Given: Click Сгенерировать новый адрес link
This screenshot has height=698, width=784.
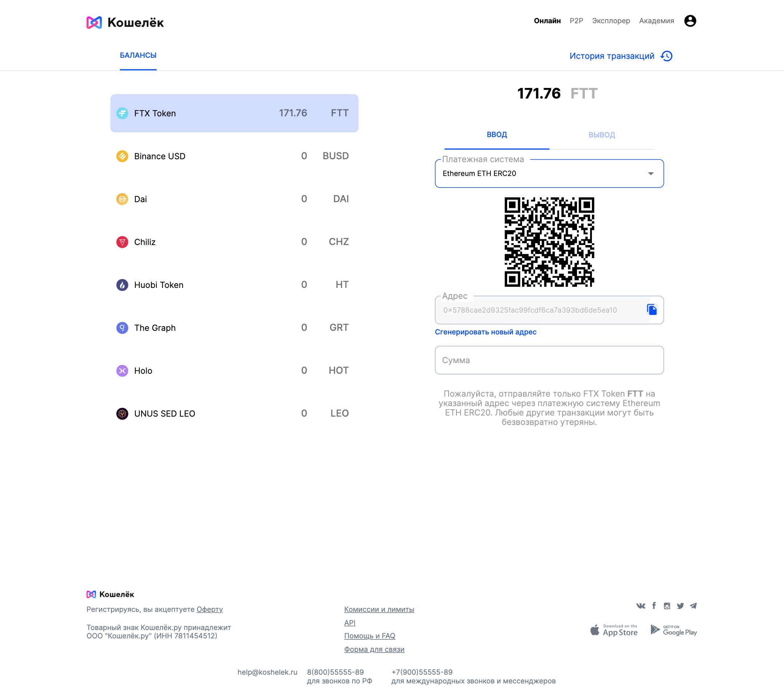Looking at the screenshot, I should tap(485, 332).
